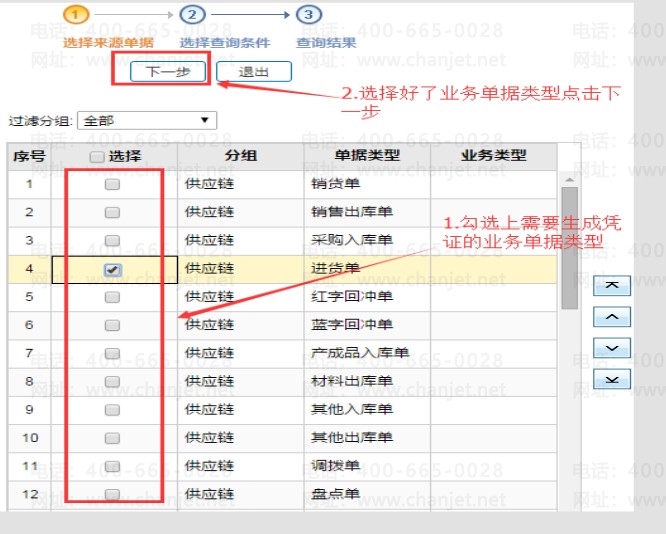Viewport: 666px width, 534px height.
Task: Open the 过滤分组 dropdown
Action: pyautogui.click(x=146, y=121)
